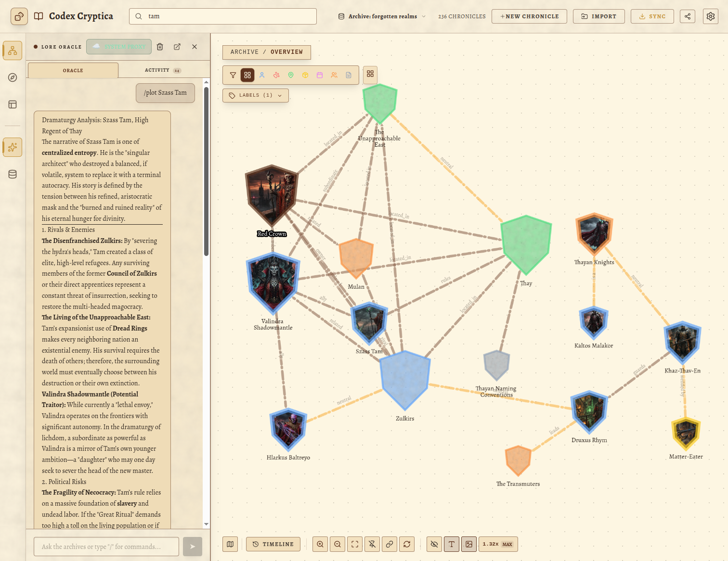Select the Druxus Rhym node
Image resolution: width=728 pixels, height=561 pixels.
point(589,413)
